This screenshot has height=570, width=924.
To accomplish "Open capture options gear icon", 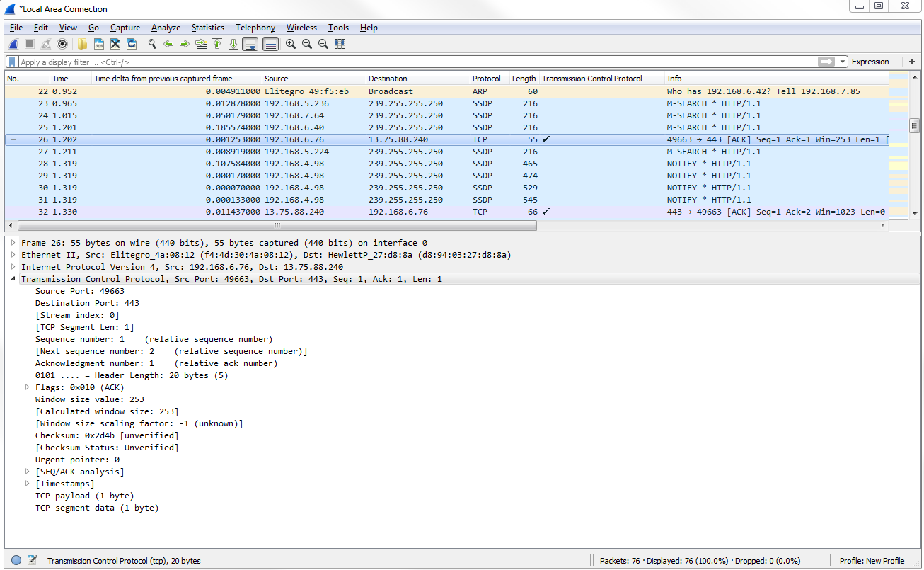I will pyautogui.click(x=62, y=44).
